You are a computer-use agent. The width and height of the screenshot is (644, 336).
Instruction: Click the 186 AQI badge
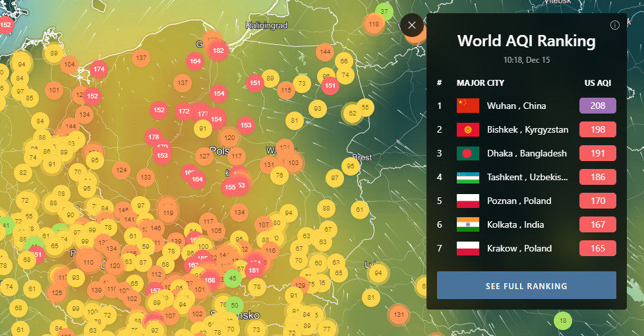tap(598, 178)
